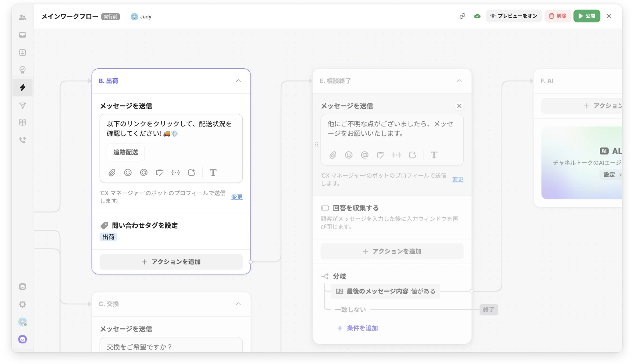Copy the workflow link icon in the top bar
The height and width of the screenshot is (364, 634).
pyautogui.click(x=462, y=16)
